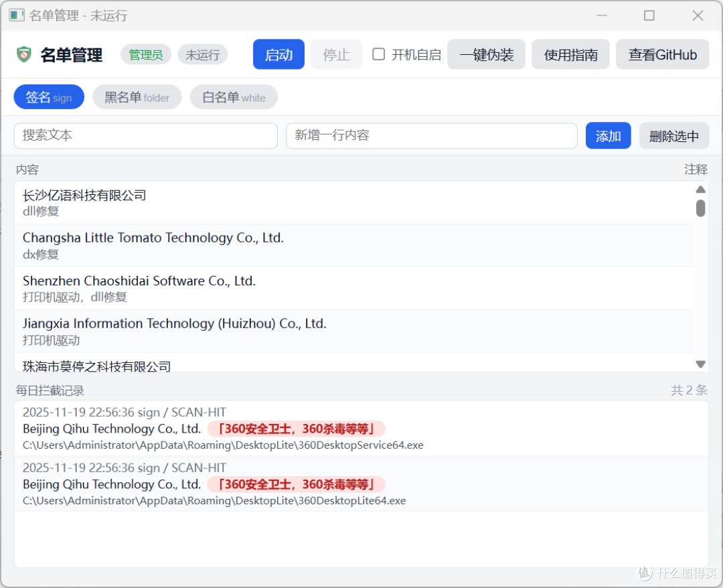The height and width of the screenshot is (588, 723).
Task: Click the 每日拦截记录 section label
Action: point(50,390)
